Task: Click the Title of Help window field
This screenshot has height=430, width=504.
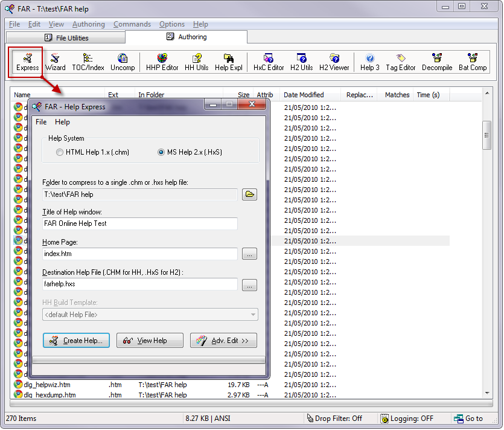Action: (140, 223)
